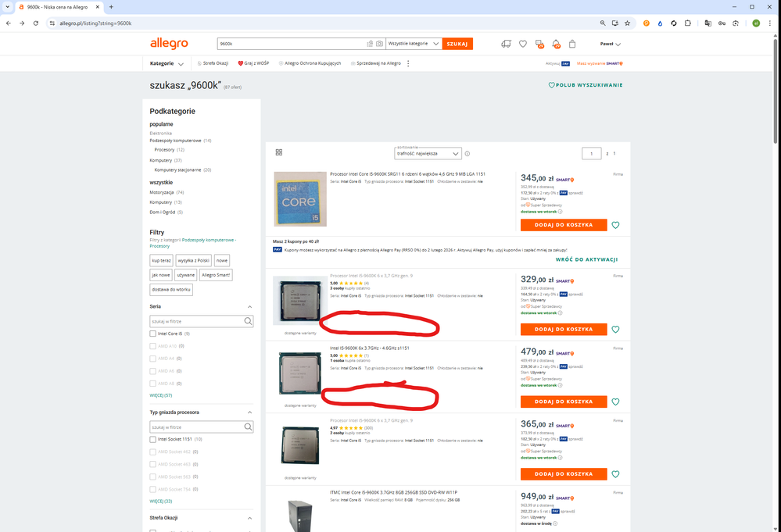
Task: Expand the Kategorie menu
Action: click(x=167, y=63)
